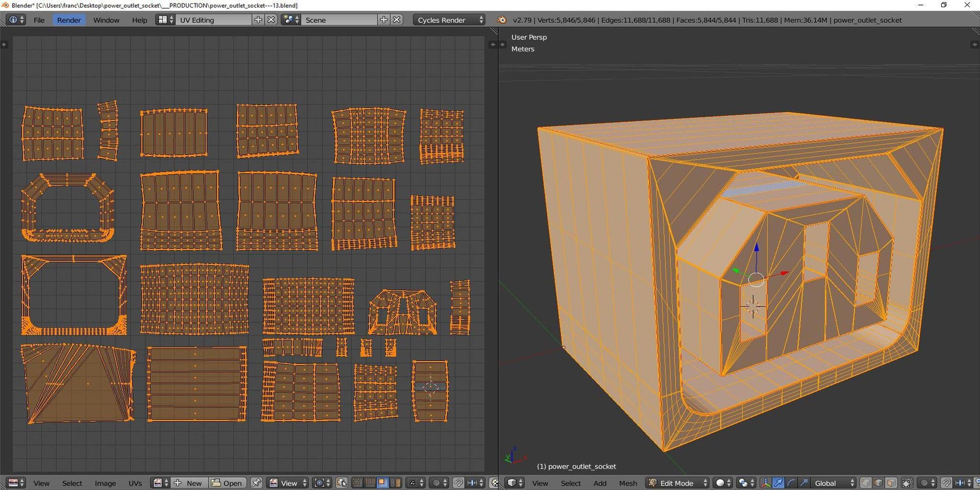Select face select mode in 3D viewport
Viewport: 980px width, 490px height.
click(891, 483)
